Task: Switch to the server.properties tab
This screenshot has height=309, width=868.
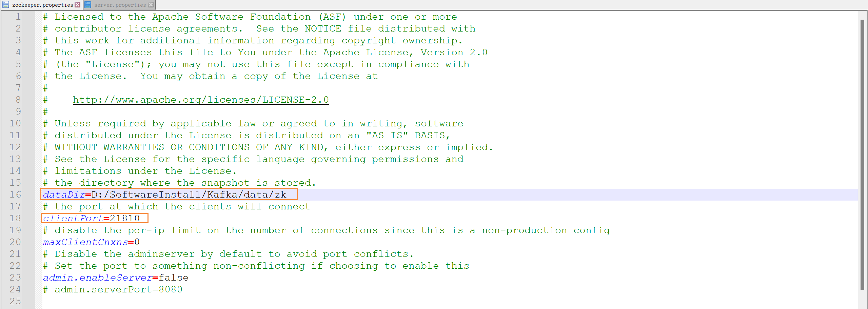Action: [x=120, y=5]
